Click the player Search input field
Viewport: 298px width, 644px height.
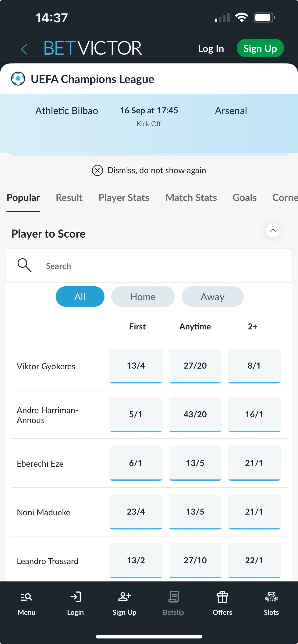pos(149,266)
